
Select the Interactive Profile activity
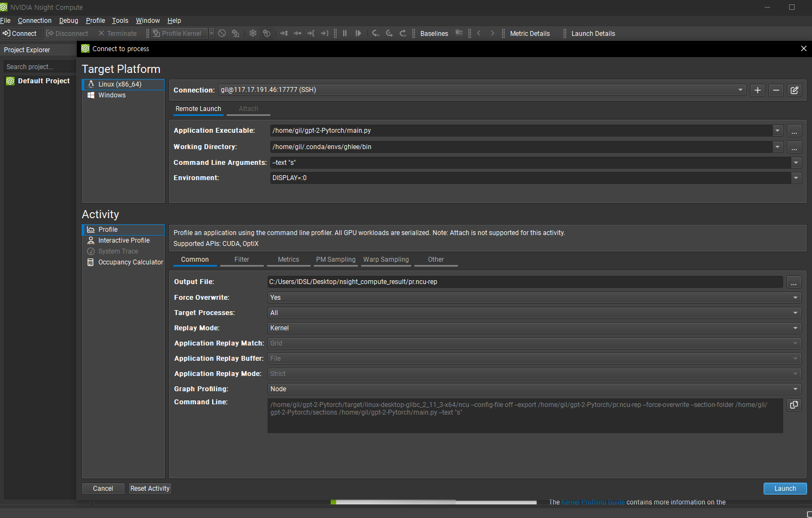point(123,240)
